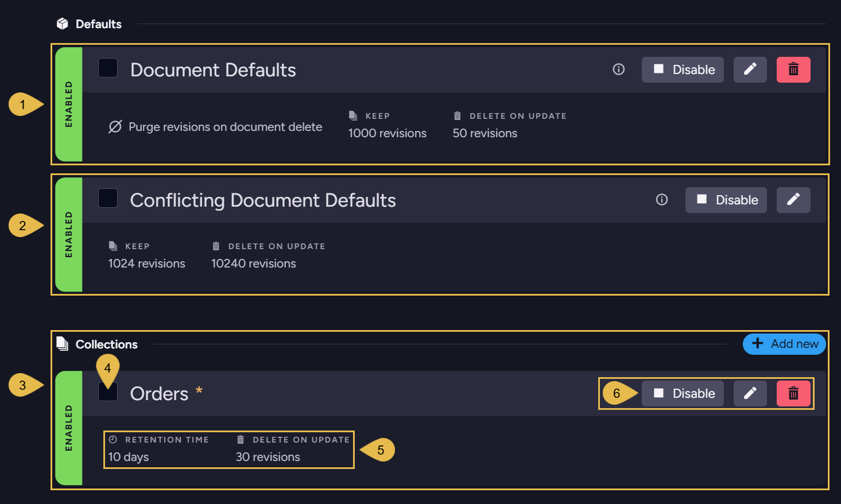841x504 pixels.
Task: Click the Enabled status bar of Conflicting Document Defaults
Action: 69,234
